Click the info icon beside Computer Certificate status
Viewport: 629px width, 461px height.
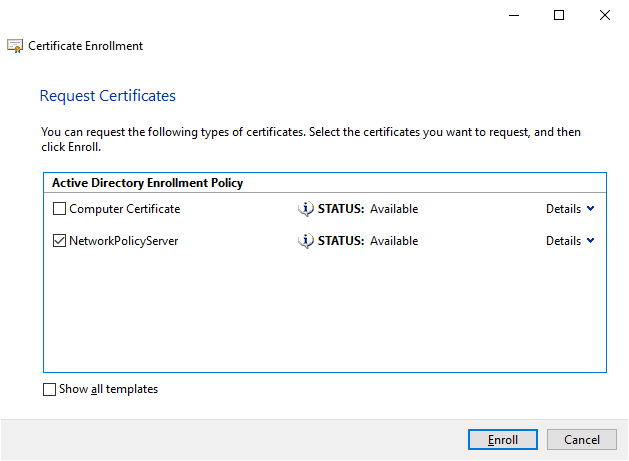coord(306,209)
